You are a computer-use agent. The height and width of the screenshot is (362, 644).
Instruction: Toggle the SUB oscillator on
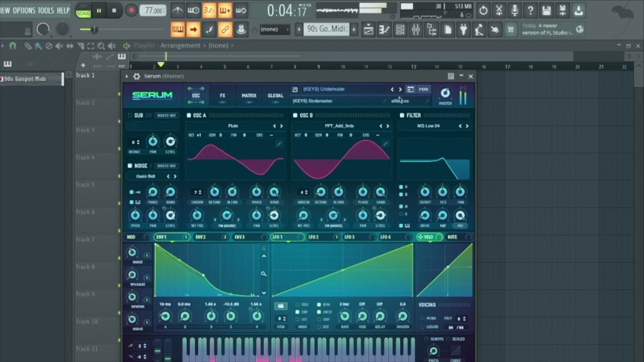[130, 116]
